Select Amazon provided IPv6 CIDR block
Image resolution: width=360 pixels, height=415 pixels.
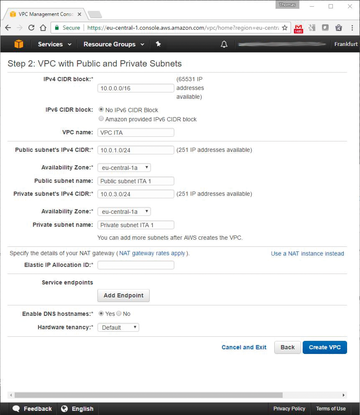[x=101, y=119]
